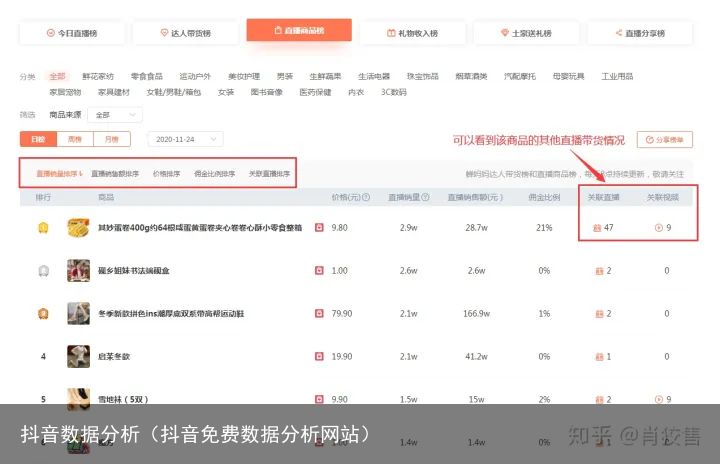Open thumbnail of the rank 4 product
This screenshot has height=464, width=720.
[x=79, y=356]
